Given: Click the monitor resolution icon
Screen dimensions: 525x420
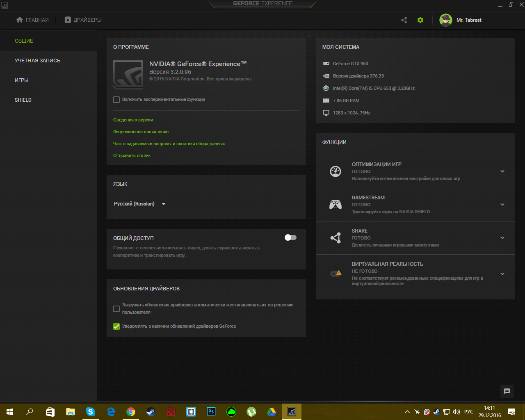Looking at the screenshot, I should (326, 113).
